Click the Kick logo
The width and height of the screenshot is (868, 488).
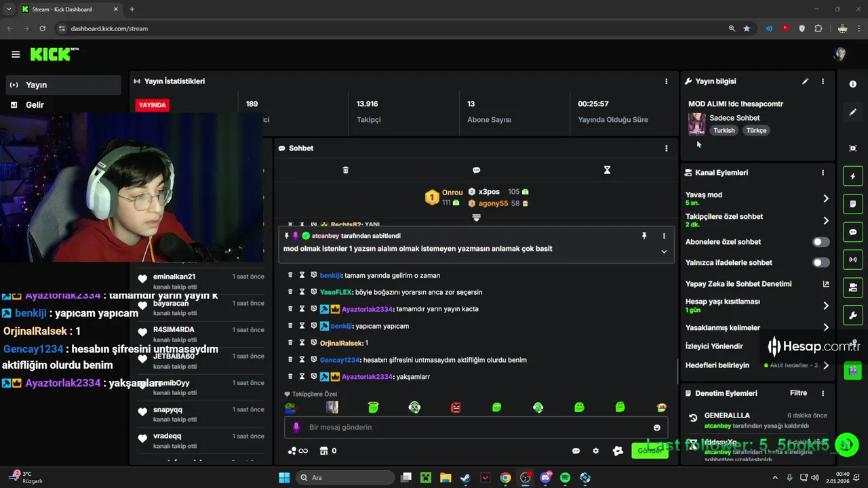pyautogui.click(x=54, y=54)
